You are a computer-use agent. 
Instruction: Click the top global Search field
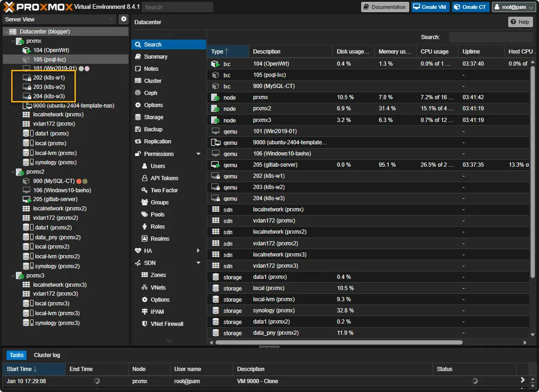(x=177, y=7)
